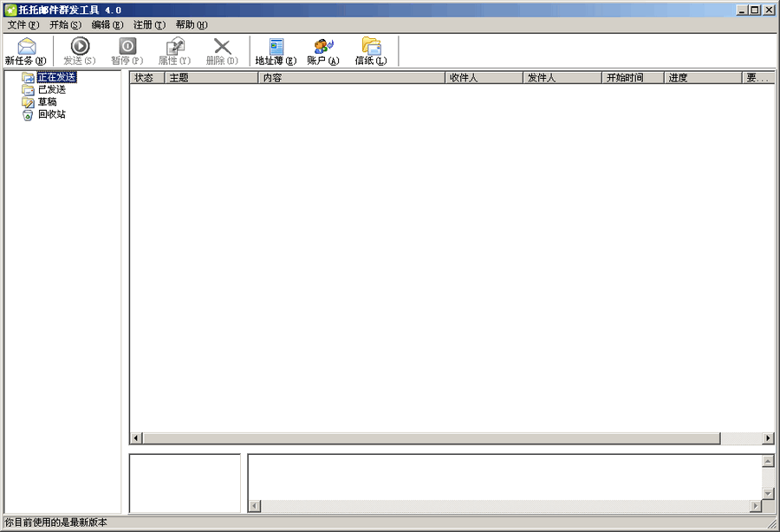Sort list by 主题 column header
The height and width of the screenshot is (532, 780).
(211, 78)
